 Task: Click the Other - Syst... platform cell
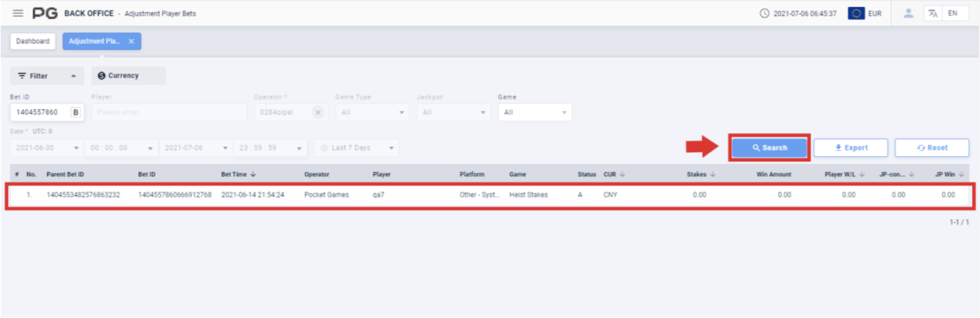pyautogui.click(x=479, y=195)
